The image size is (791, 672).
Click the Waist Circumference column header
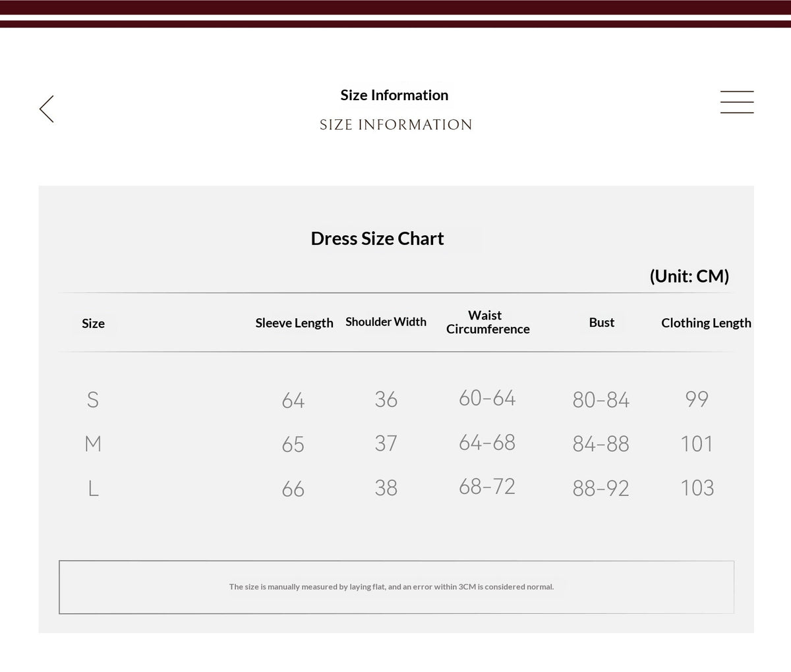tap(487, 322)
